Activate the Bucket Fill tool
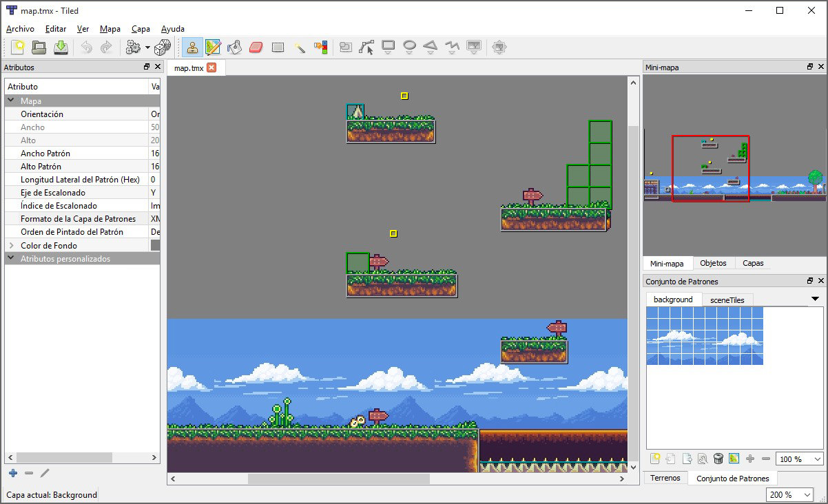Screen dimensions: 828x504 point(233,47)
